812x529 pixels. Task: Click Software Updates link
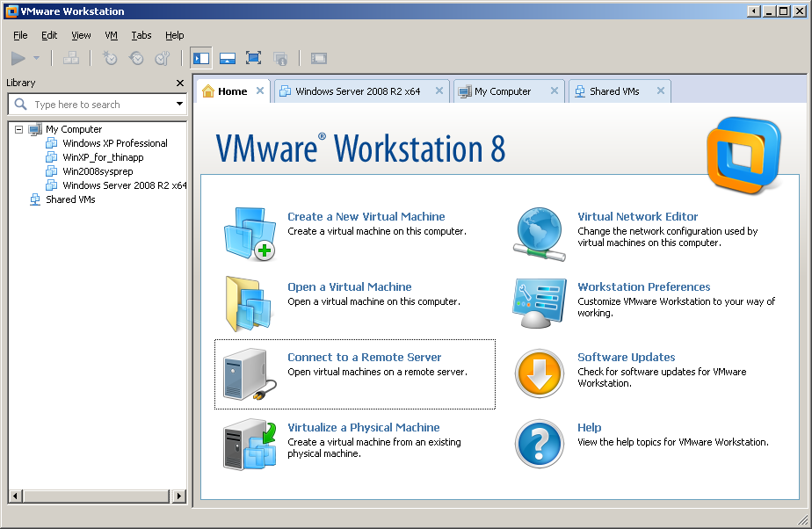pos(626,357)
